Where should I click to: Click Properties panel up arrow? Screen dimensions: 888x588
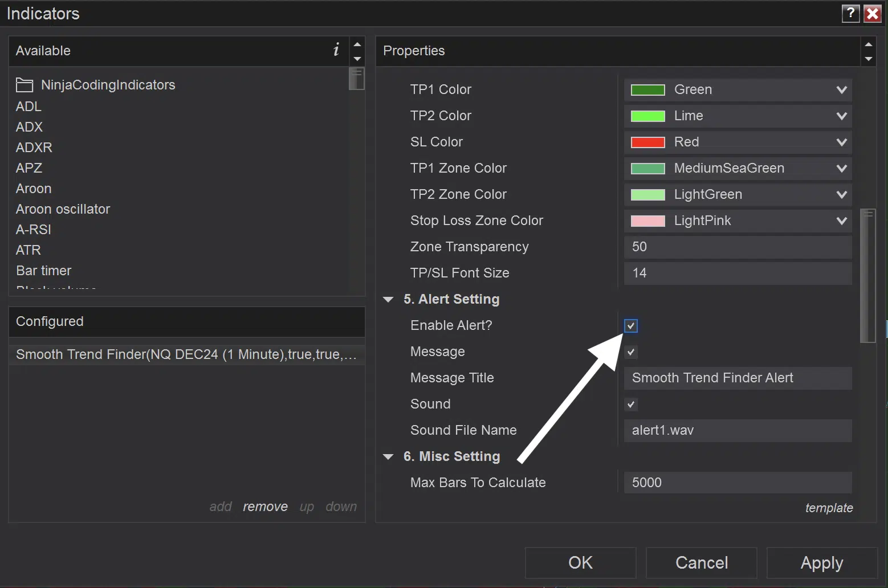(869, 44)
